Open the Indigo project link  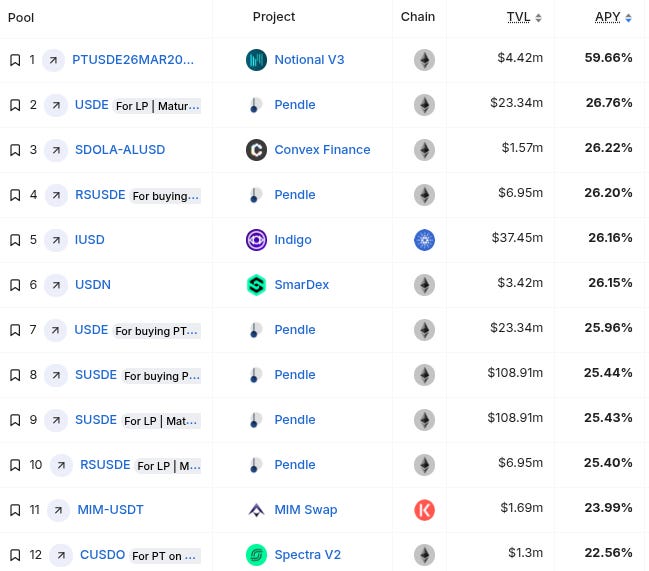293,240
